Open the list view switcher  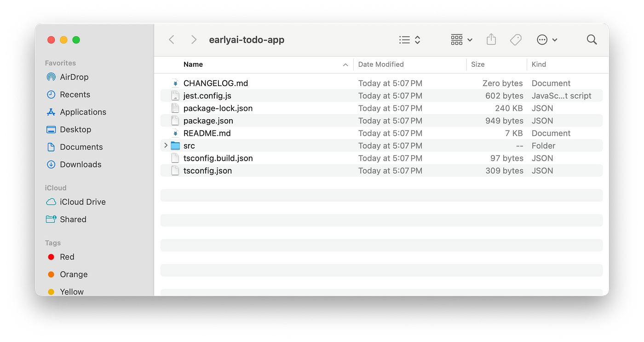[x=410, y=40]
